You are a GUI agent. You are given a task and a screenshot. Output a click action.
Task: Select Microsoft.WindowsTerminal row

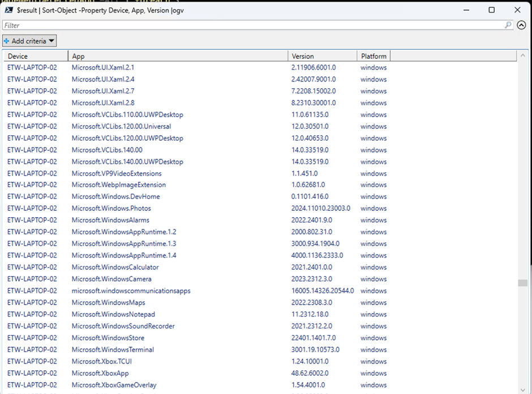tap(260, 349)
